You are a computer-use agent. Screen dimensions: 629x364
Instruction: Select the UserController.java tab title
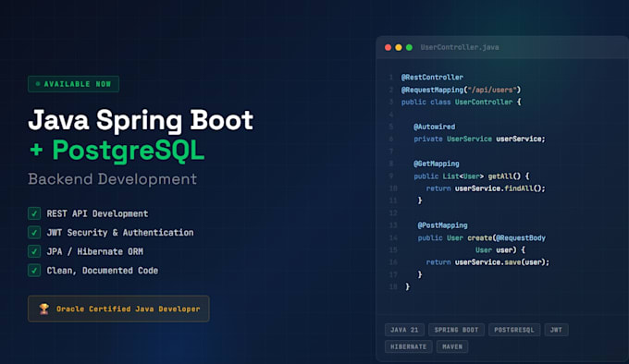[x=460, y=47]
